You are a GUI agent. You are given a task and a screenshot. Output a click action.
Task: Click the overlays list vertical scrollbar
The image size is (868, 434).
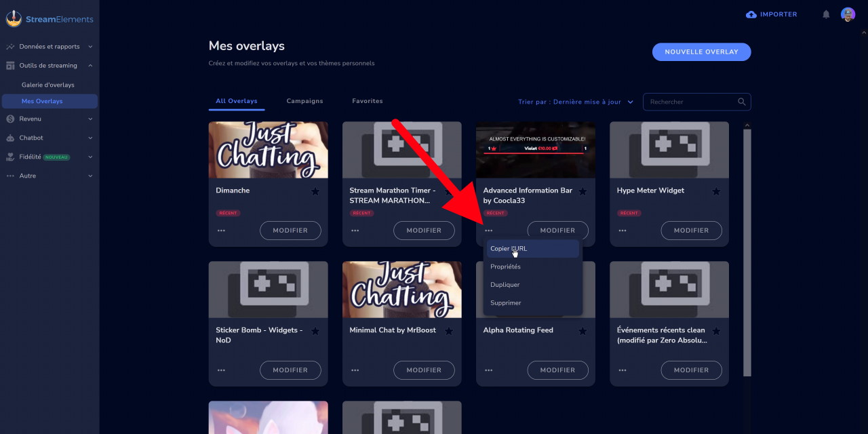click(747, 251)
